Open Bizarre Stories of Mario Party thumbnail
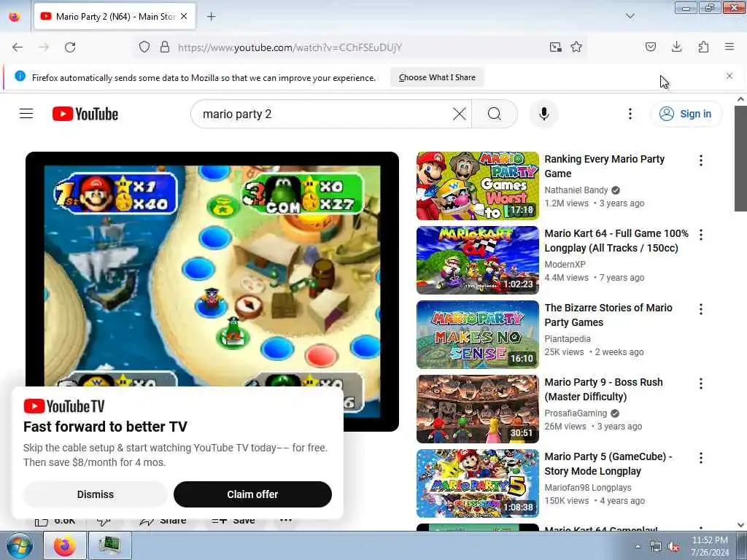The height and width of the screenshot is (560, 747). [477, 334]
